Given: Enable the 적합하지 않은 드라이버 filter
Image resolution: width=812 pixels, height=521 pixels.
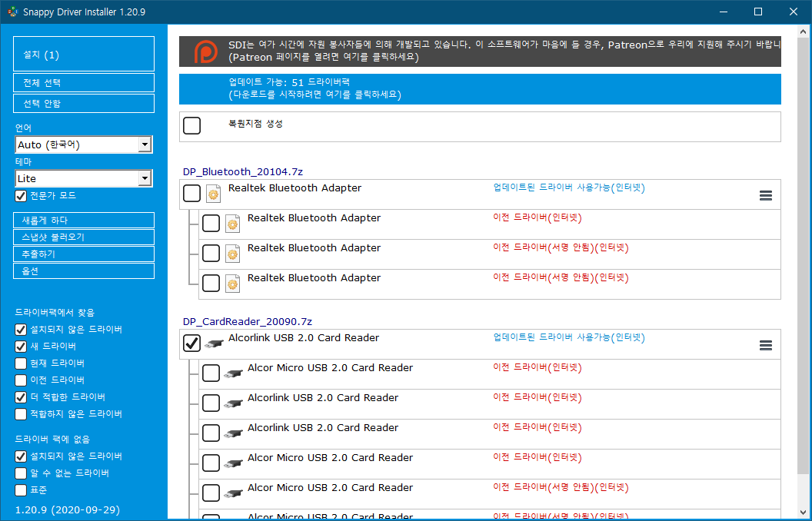Looking at the screenshot, I should (21, 414).
